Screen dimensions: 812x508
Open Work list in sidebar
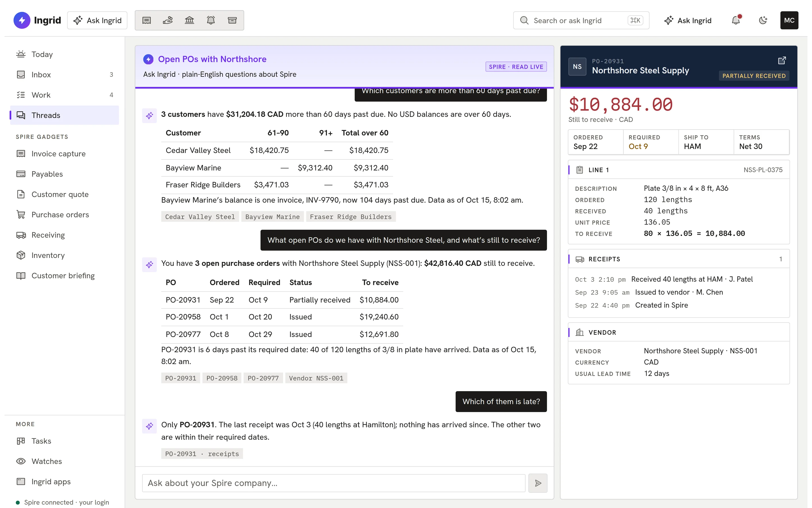(x=64, y=95)
